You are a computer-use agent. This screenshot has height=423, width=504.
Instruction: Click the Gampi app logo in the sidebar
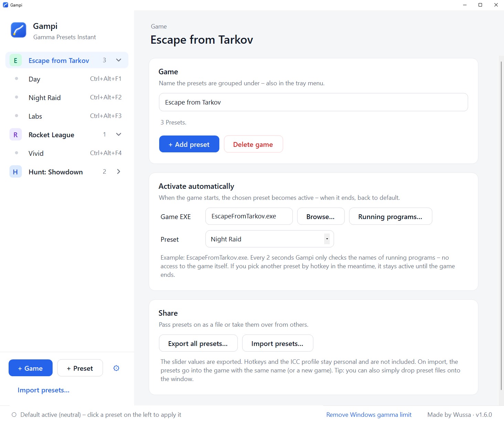[19, 30]
